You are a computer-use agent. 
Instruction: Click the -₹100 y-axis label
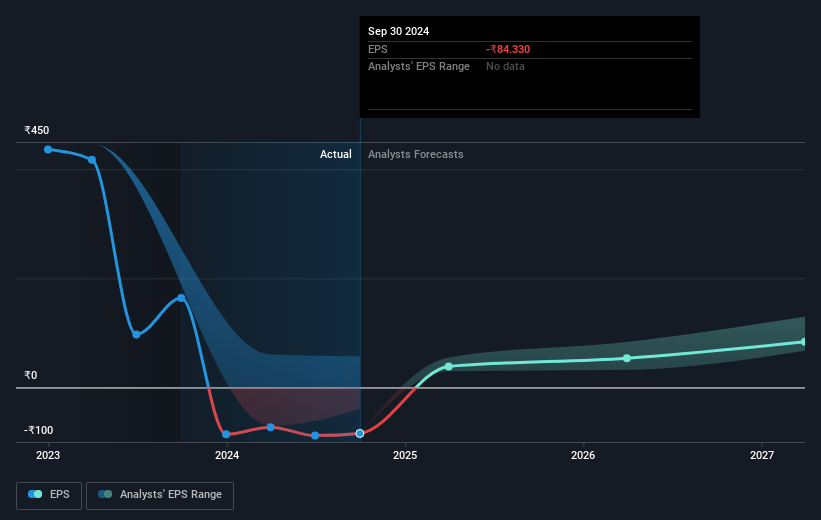39,430
